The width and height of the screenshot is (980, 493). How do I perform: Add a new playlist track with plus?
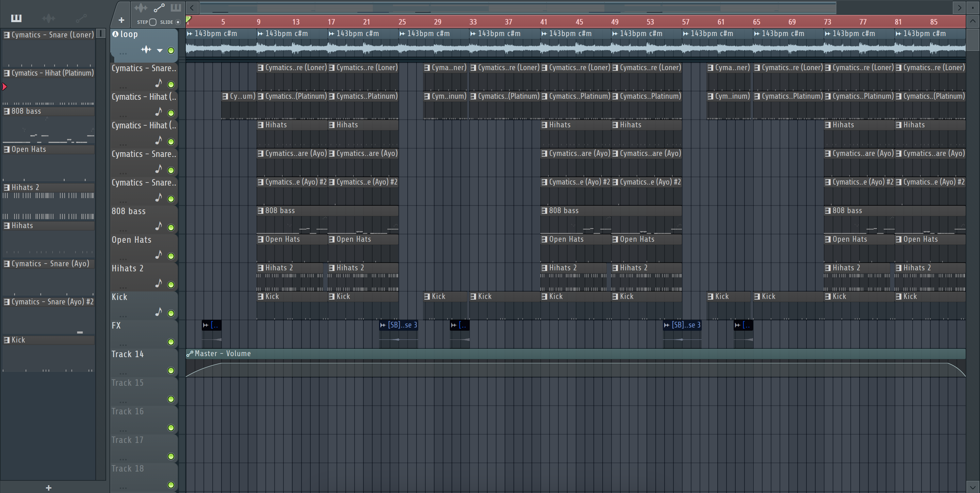tap(121, 20)
